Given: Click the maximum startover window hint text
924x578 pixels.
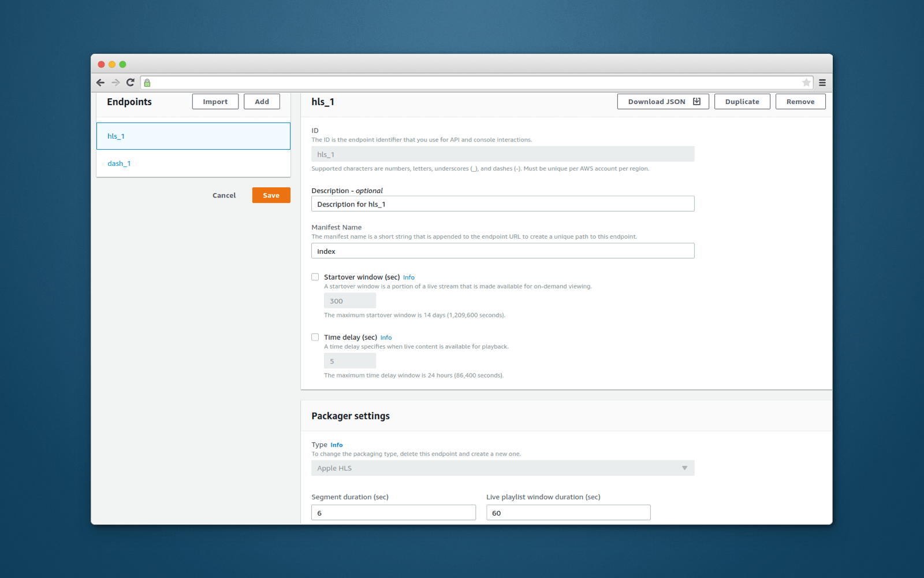Looking at the screenshot, I should point(415,315).
